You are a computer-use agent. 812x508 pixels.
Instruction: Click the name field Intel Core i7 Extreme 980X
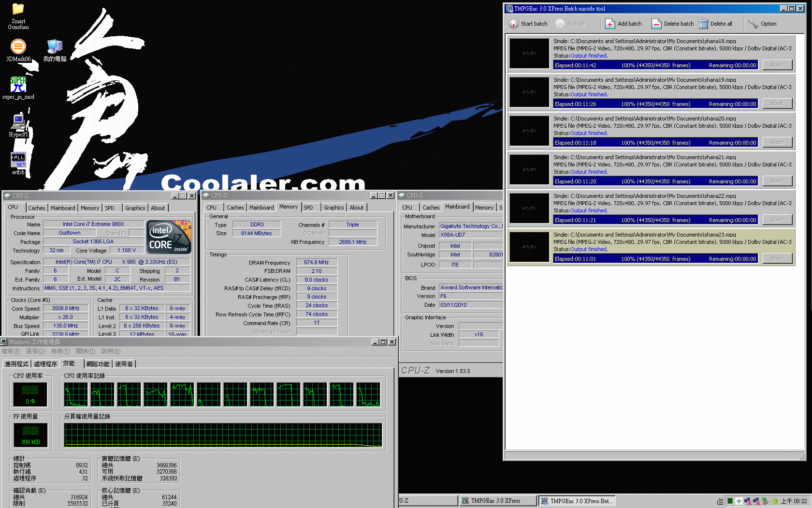point(93,224)
